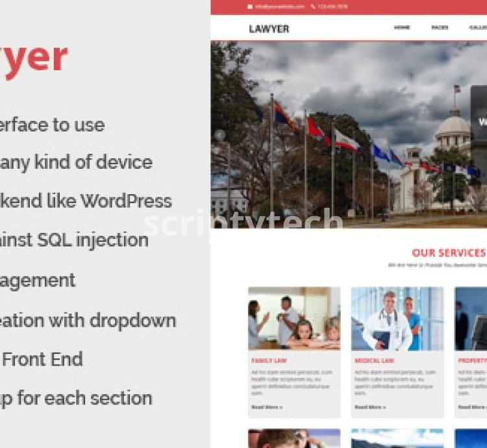The image size is (487, 448).
Task: Open the Property service image
Action: 471,318
